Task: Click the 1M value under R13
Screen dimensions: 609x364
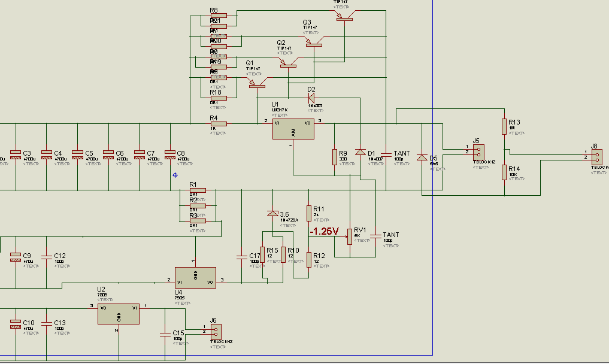Action: coord(511,128)
